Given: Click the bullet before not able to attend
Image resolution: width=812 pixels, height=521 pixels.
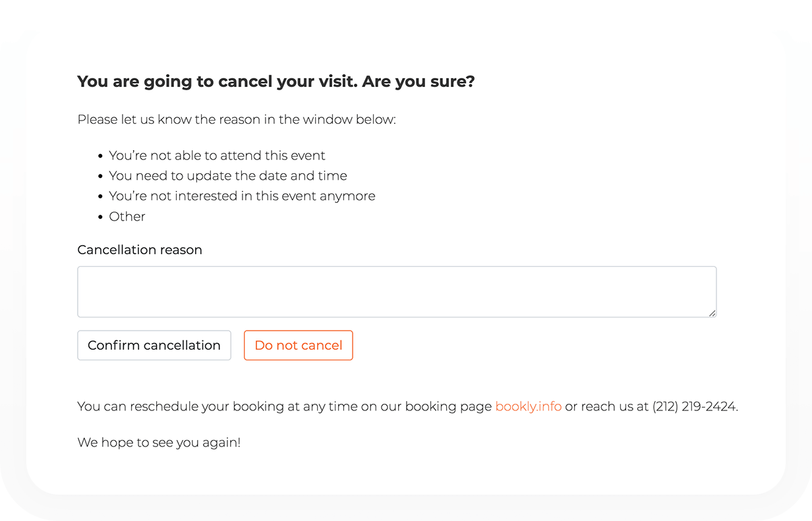Looking at the screenshot, I should (101, 156).
